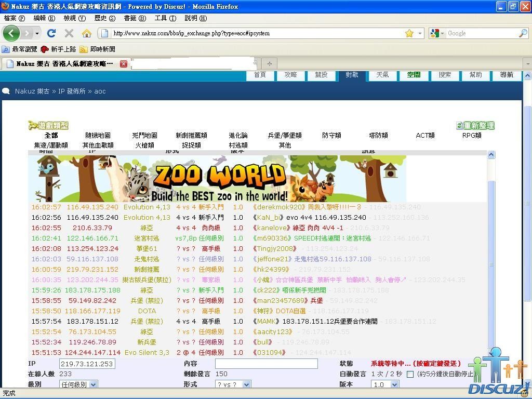The height and width of the screenshot is (399, 532).
Task: Open the home page icon
Action: click(x=87, y=33)
